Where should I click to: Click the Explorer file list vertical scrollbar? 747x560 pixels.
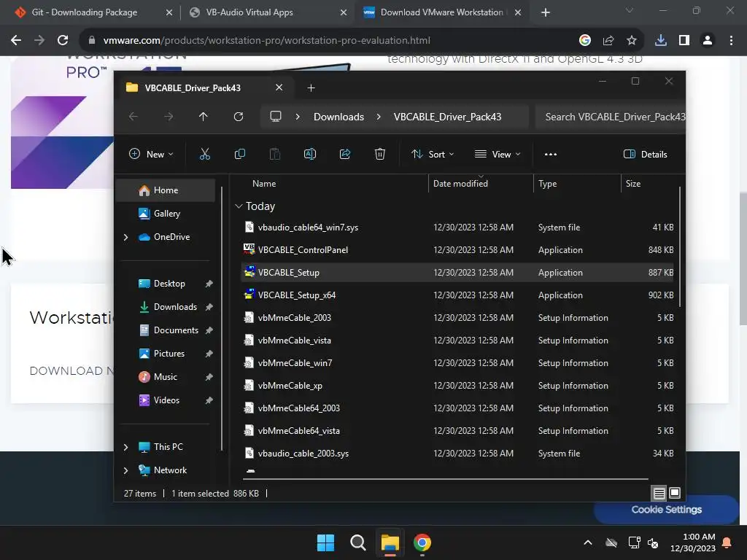[x=679, y=248]
